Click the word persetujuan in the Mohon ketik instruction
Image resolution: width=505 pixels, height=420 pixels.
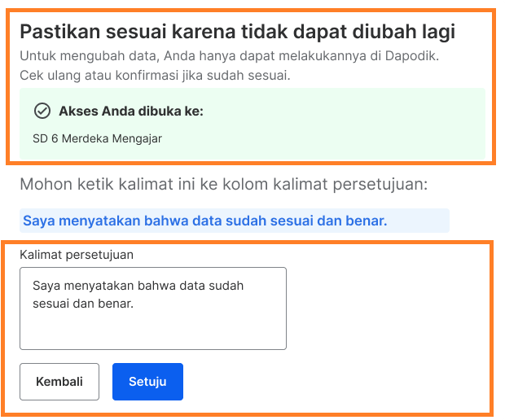(x=380, y=185)
